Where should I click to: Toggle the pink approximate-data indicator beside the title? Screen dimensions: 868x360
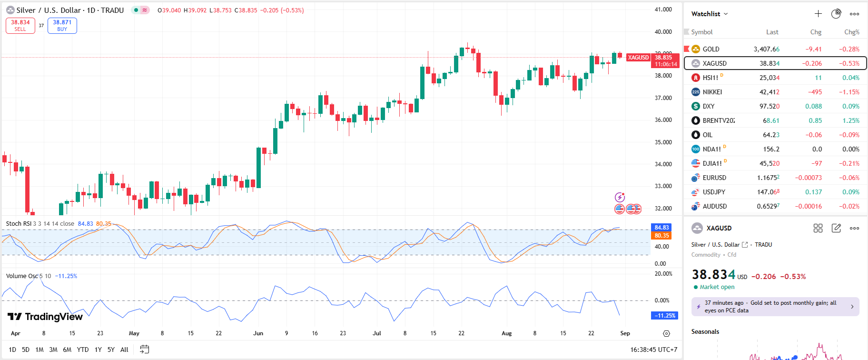(145, 10)
